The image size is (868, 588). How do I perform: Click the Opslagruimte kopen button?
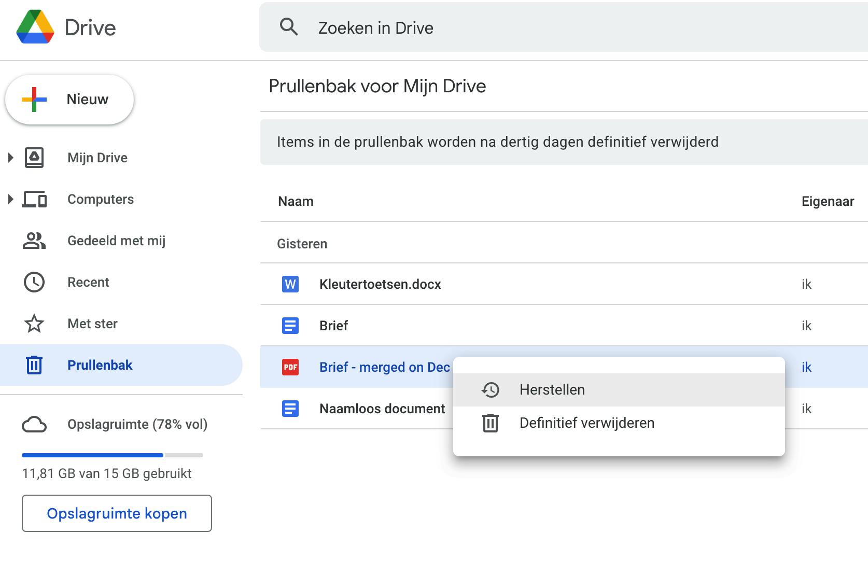117,513
